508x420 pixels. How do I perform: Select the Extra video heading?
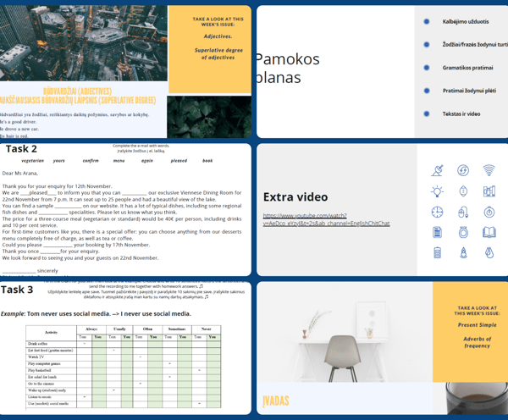point(295,196)
